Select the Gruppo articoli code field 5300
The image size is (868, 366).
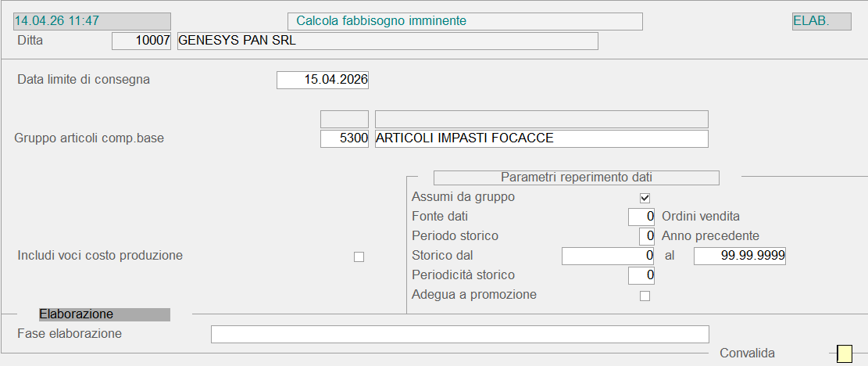345,138
